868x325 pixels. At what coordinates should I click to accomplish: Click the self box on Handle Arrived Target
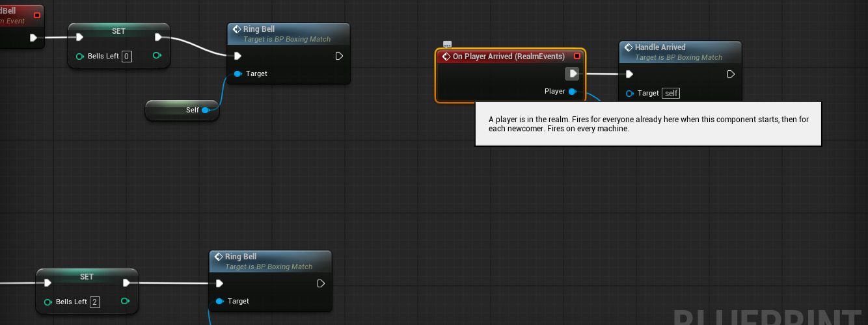click(671, 93)
